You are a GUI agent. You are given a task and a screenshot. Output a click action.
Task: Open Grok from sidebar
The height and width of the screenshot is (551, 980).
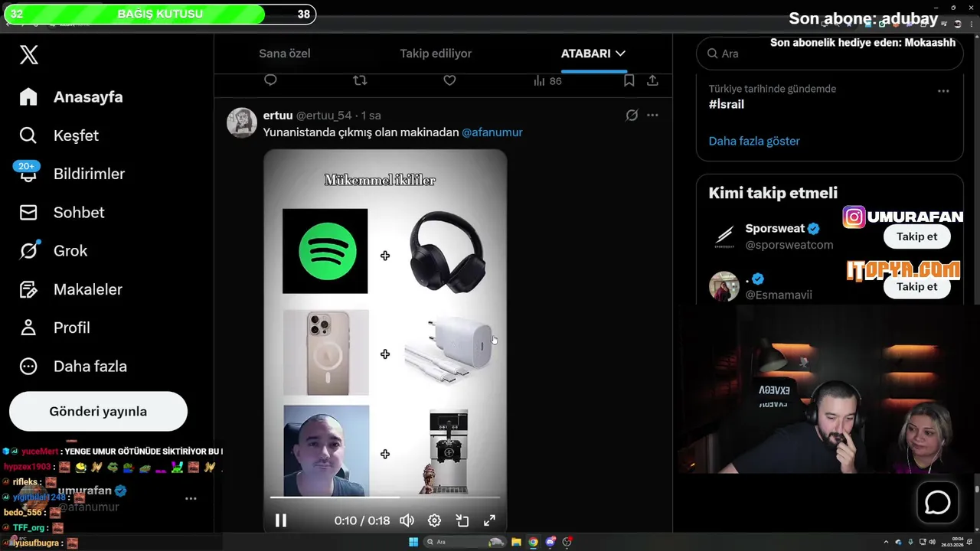(53, 250)
